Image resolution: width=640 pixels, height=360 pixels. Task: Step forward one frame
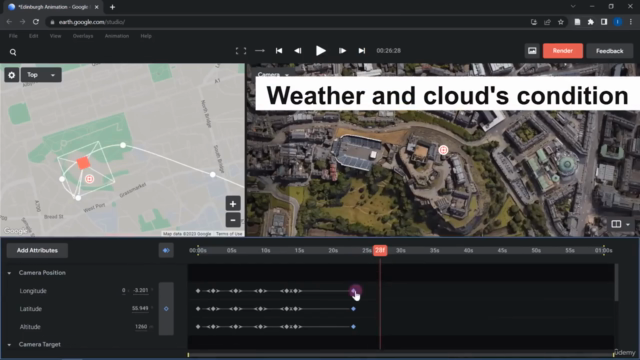342,51
